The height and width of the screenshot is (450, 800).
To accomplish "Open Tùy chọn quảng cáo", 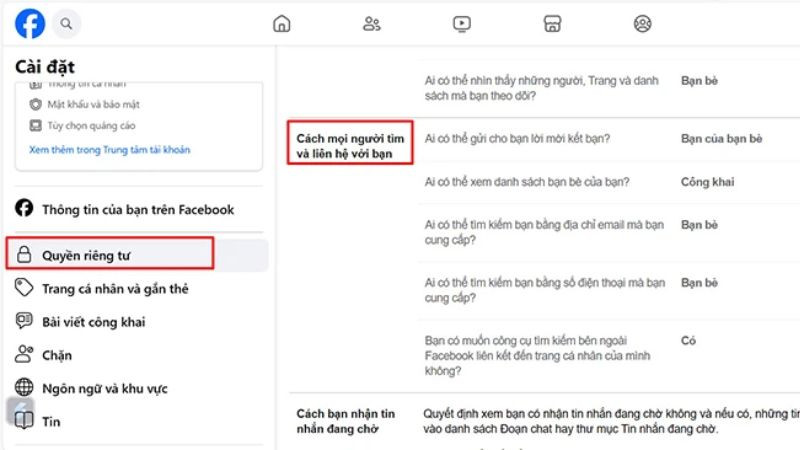I will [x=91, y=126].
